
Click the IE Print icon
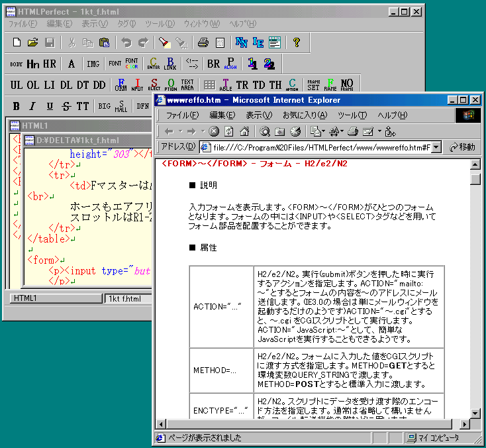(x=353, y=131)
